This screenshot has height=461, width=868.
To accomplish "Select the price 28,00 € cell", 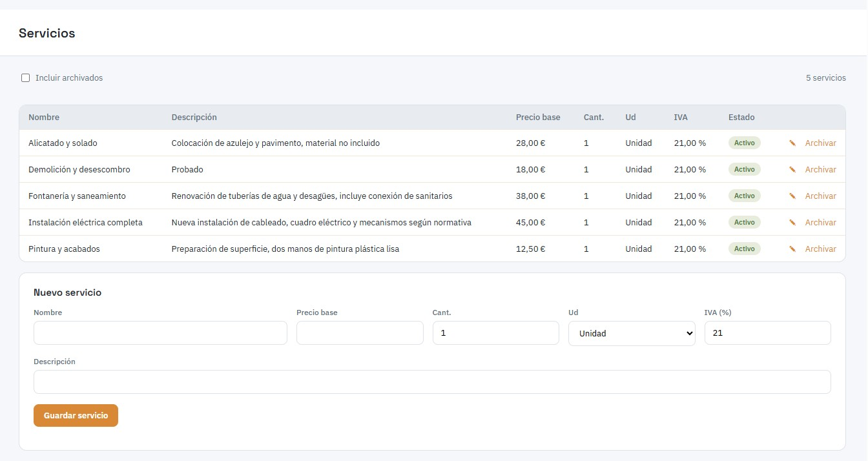I will 531,143.
